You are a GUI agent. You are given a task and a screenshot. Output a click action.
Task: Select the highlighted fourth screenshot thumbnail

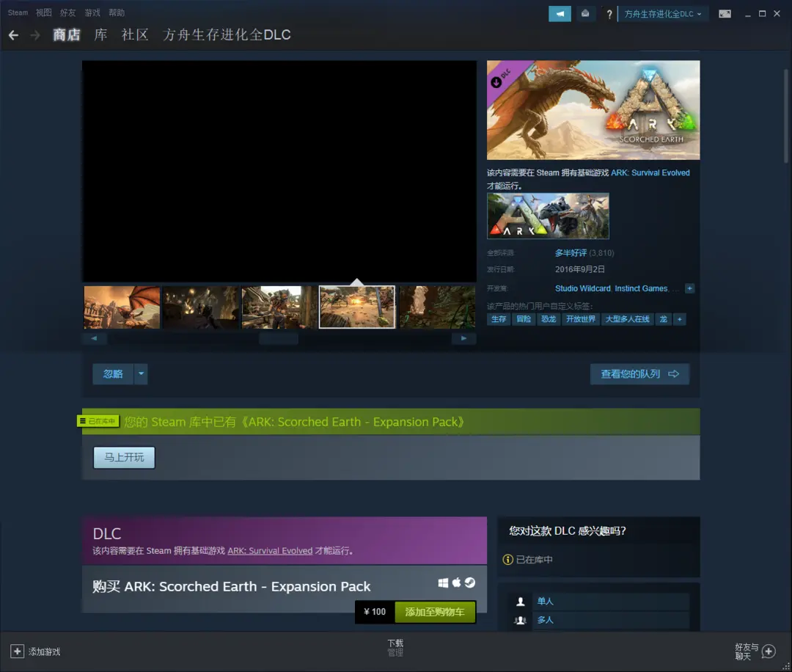pyautogui.click(x=357, y=307)
